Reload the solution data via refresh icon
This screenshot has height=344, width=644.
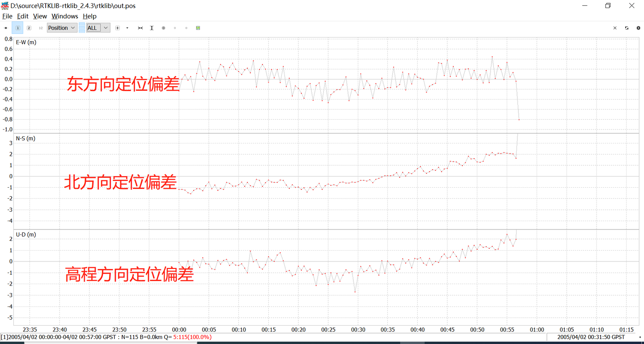tap(627, 28)
